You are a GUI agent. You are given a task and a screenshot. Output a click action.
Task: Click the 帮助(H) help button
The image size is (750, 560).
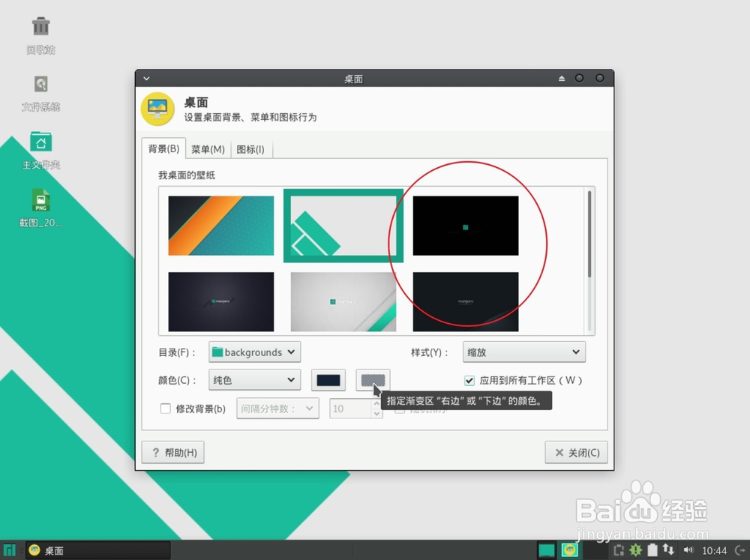(172, 452)
